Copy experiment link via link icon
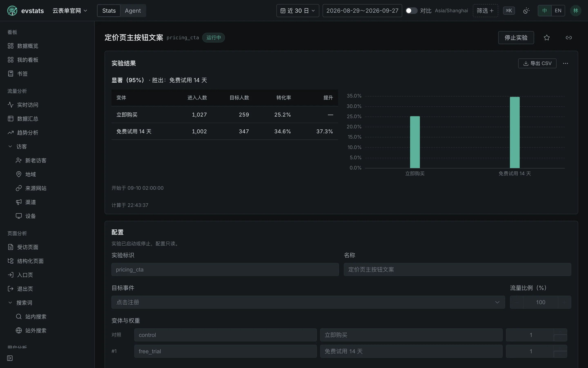Image resolution: width=588 pixels, height=368 pixels. tap(569, 37)
